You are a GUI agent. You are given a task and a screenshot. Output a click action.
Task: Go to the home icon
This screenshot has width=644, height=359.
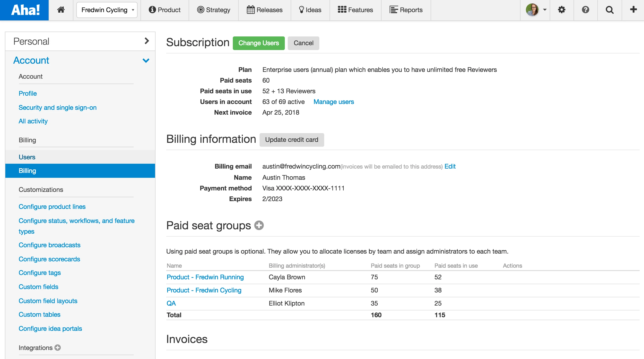point(61,10)
